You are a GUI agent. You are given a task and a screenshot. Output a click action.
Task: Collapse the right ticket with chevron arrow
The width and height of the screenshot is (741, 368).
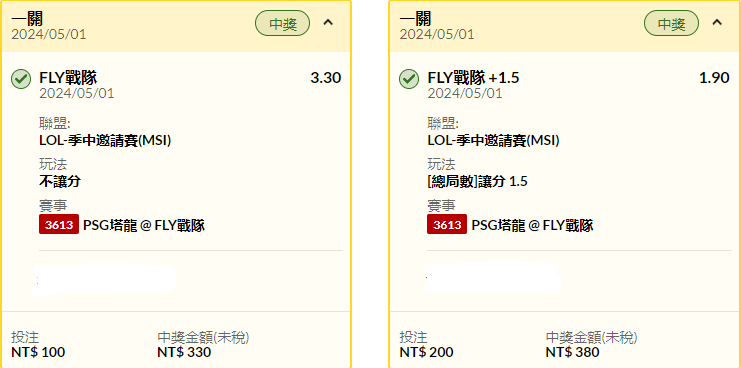pyautogui.click(x=717, y=23)
